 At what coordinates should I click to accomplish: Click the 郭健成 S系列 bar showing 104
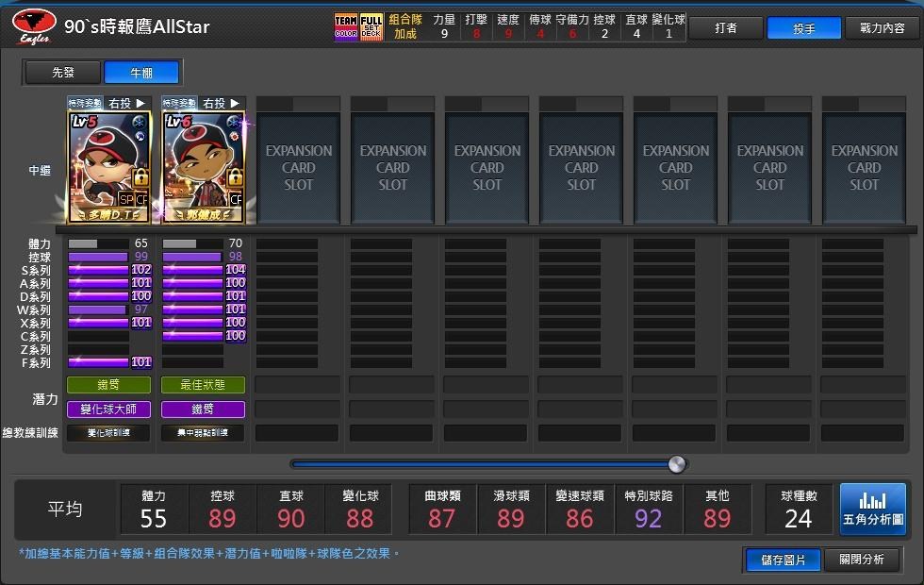pyautogui.click(x=192, y=270)
